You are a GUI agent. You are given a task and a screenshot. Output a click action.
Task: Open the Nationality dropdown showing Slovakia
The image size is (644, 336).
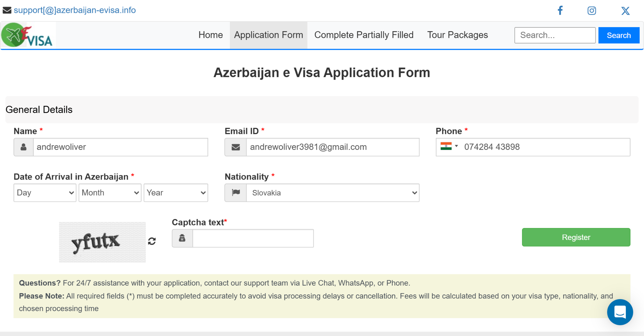click(x=333, y=193)
